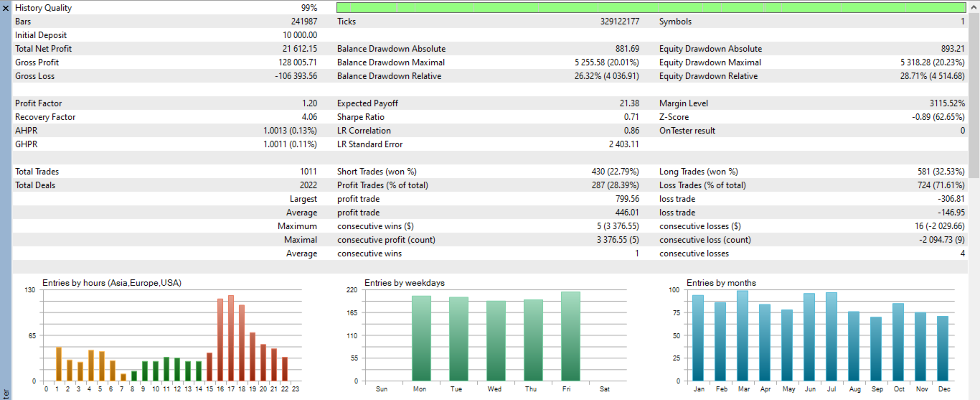This screenshot has height=400, width=980.
Task: Click the Monday bar in the weekdays chart
Action: [421, 338]
